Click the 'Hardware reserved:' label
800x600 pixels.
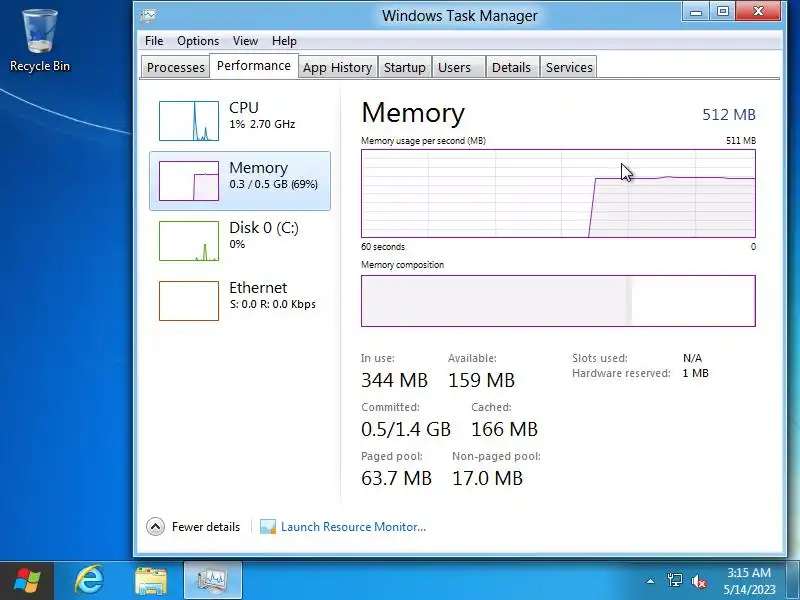621,373
